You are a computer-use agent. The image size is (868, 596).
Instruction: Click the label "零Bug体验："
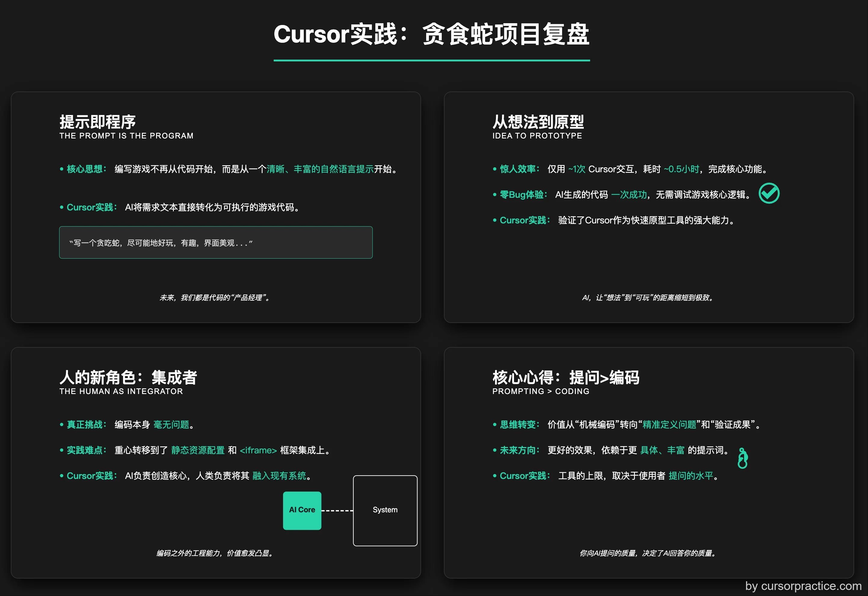point(524,194)
